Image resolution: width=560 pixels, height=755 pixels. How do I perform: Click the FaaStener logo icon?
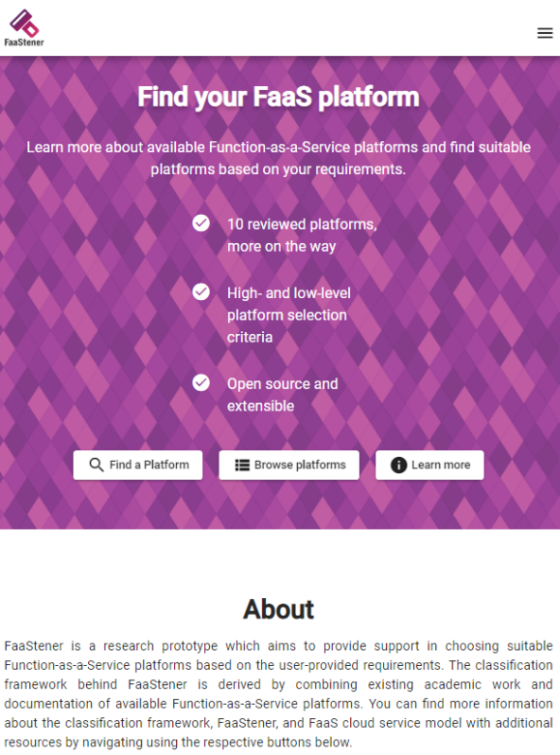[24, 23]
